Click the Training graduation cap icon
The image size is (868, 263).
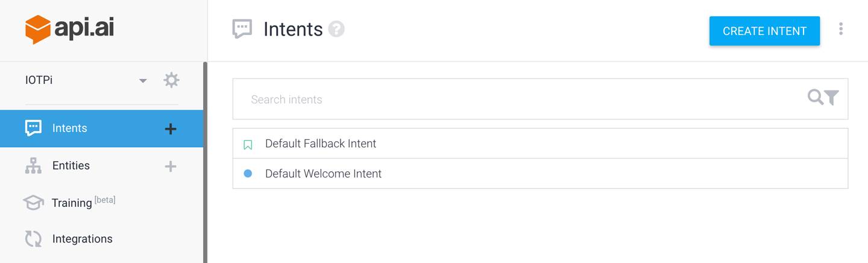click(x=33, y=203)
